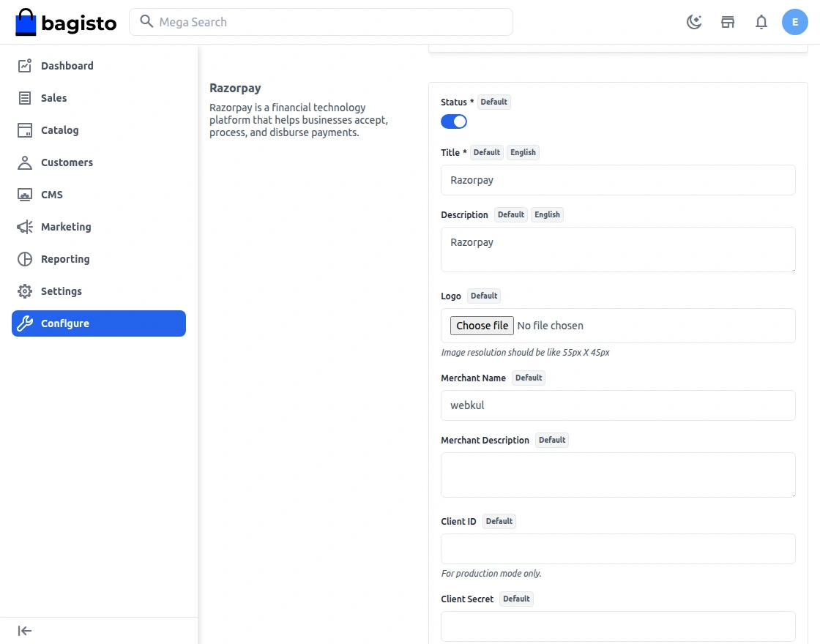
Task: Click the Marketing megaphone icon
Action: (x=25, y=227)
